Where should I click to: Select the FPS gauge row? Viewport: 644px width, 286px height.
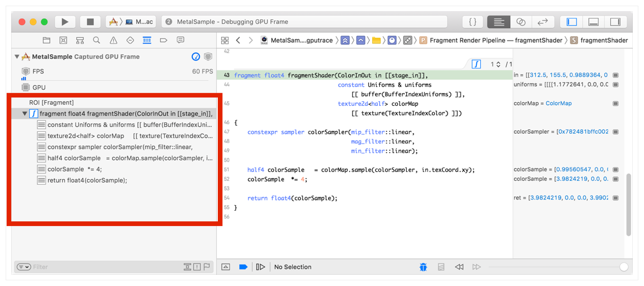(x=114, y=71)
